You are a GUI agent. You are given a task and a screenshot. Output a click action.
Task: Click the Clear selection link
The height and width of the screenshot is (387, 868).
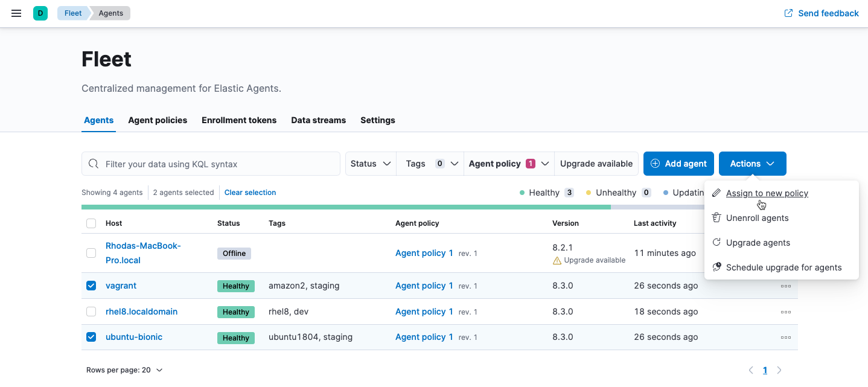250,192
